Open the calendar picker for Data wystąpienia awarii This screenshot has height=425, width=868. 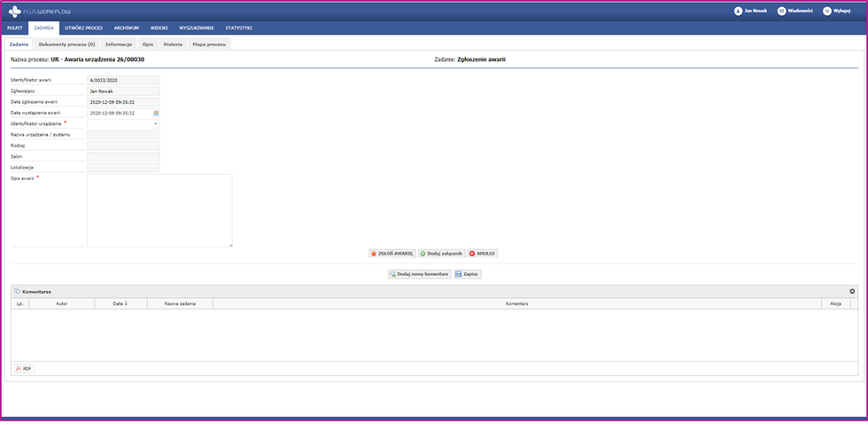[156, 113]
